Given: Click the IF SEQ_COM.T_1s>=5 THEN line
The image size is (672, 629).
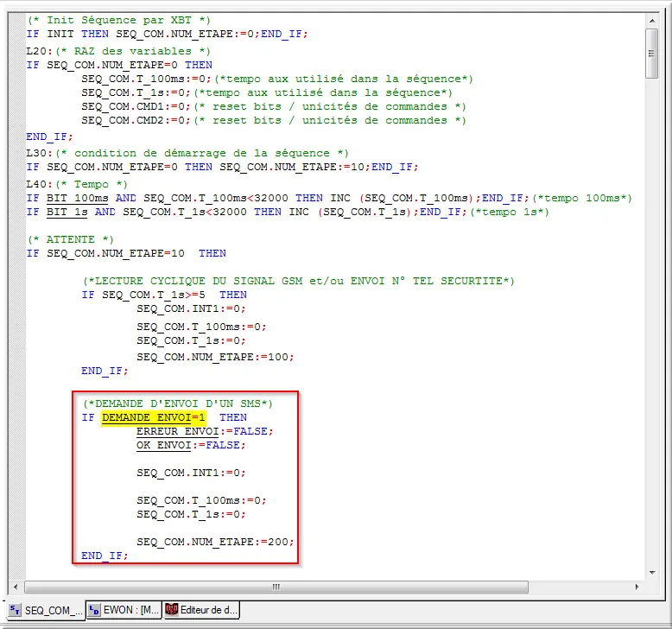Looking at the screenshot, I should click(164, 295).
